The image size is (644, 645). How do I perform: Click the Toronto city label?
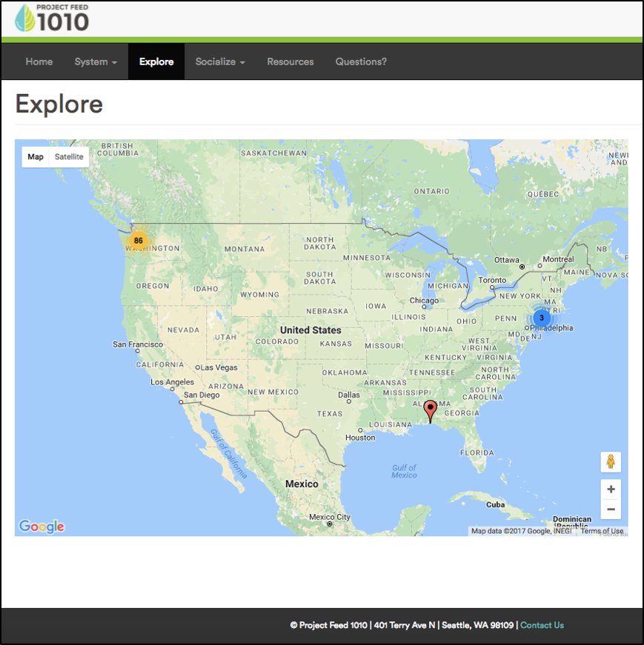click(x=492, y=280)
